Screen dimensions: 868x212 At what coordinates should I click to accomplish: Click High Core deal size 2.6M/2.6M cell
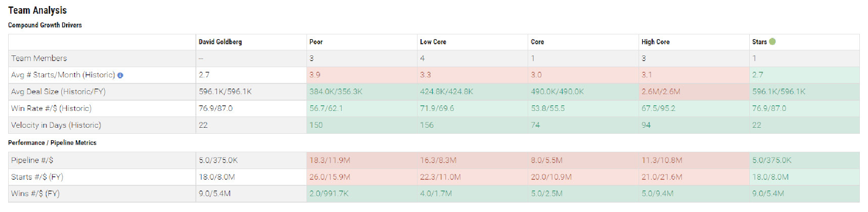(694, 91)
